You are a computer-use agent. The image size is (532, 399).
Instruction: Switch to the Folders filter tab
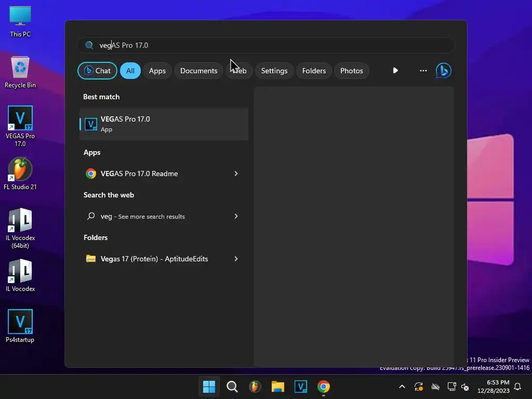pos(314,71)
